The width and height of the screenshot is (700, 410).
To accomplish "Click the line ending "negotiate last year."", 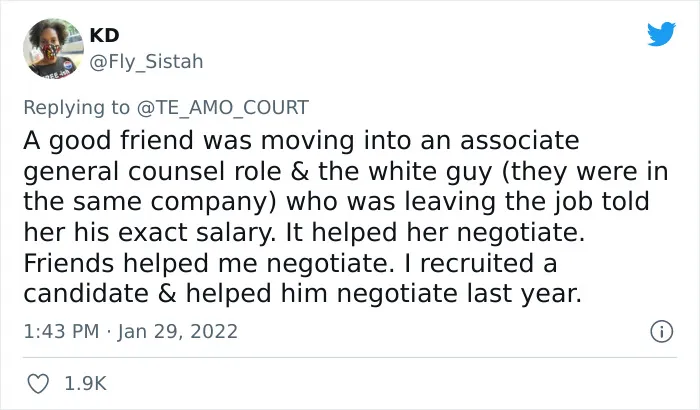I will 303,293.
